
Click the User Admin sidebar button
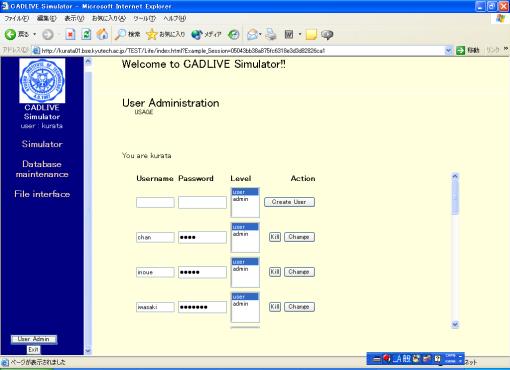pyautogui.click(x=34, y=339)
